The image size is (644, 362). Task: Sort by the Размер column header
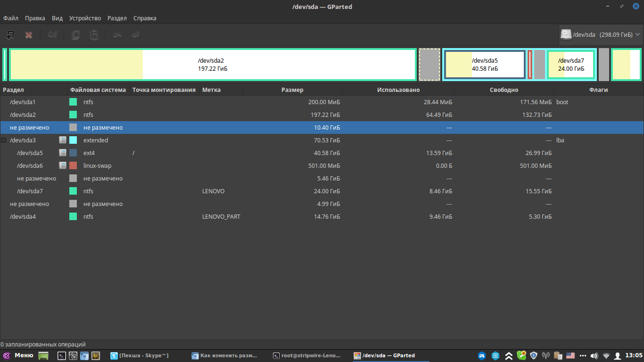292,90
